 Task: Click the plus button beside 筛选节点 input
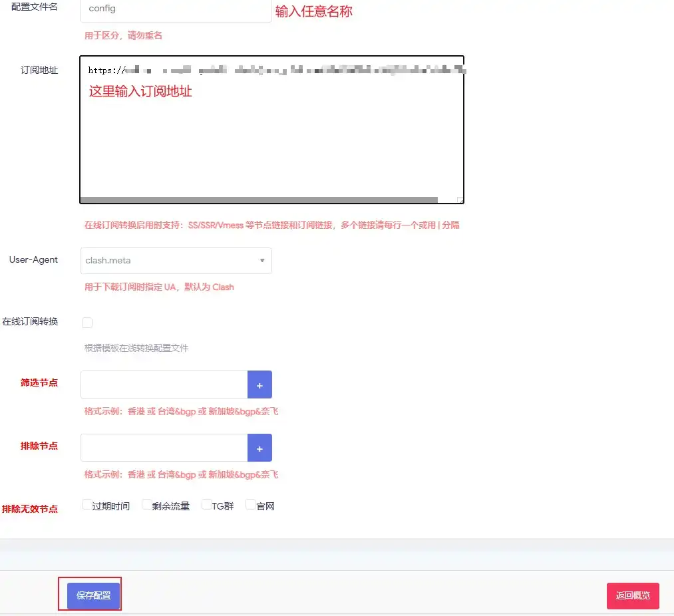pyautogui.click(x=259, y=385)
